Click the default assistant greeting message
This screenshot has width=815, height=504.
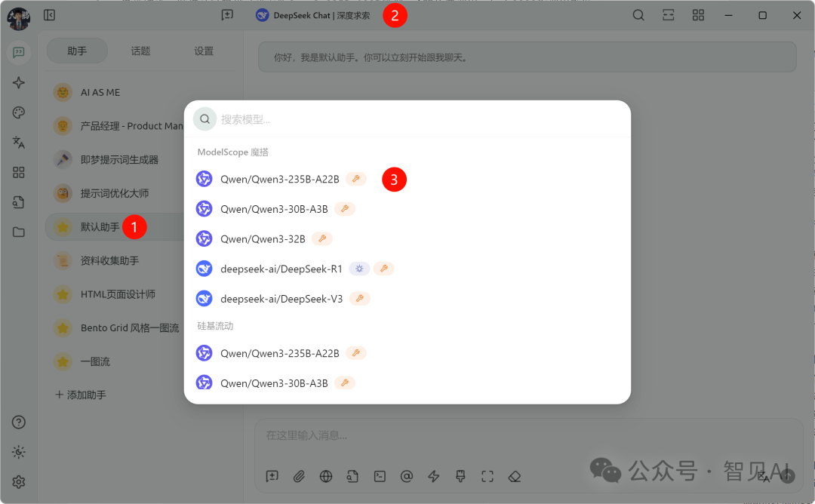(527, 57)
